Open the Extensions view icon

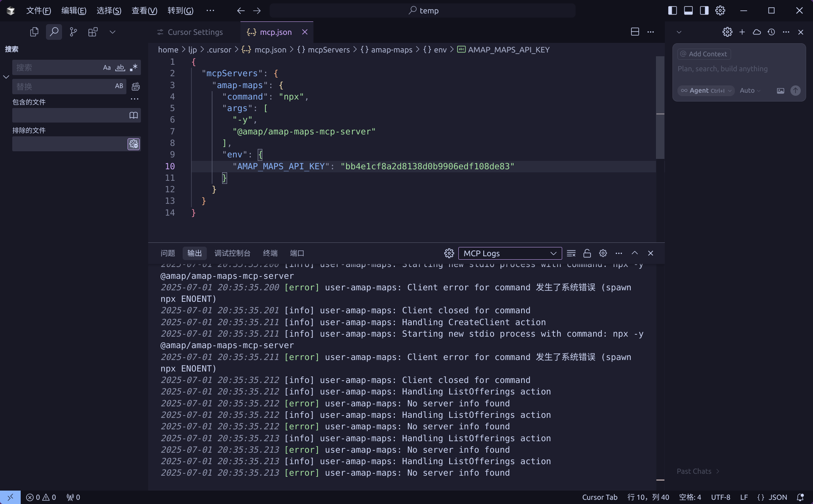click(93, 32)
